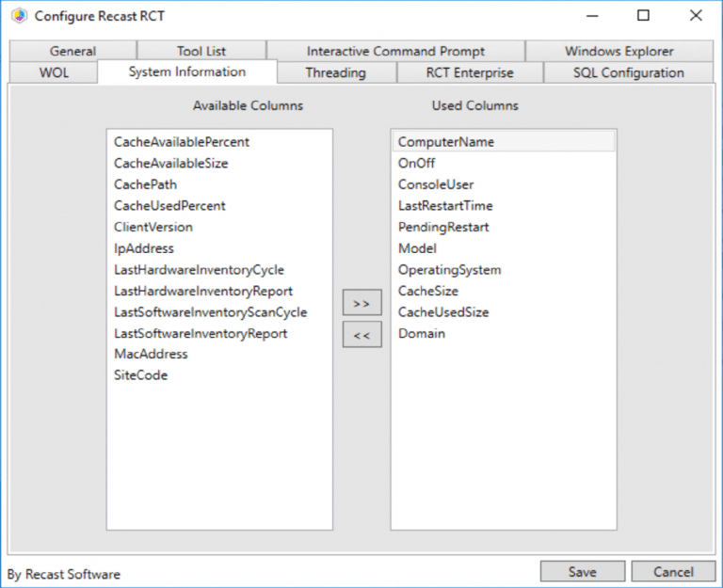The width and height of the screenshot is (723, 588).
Task: Open the SQL Configuration tab
Action: 629,72
